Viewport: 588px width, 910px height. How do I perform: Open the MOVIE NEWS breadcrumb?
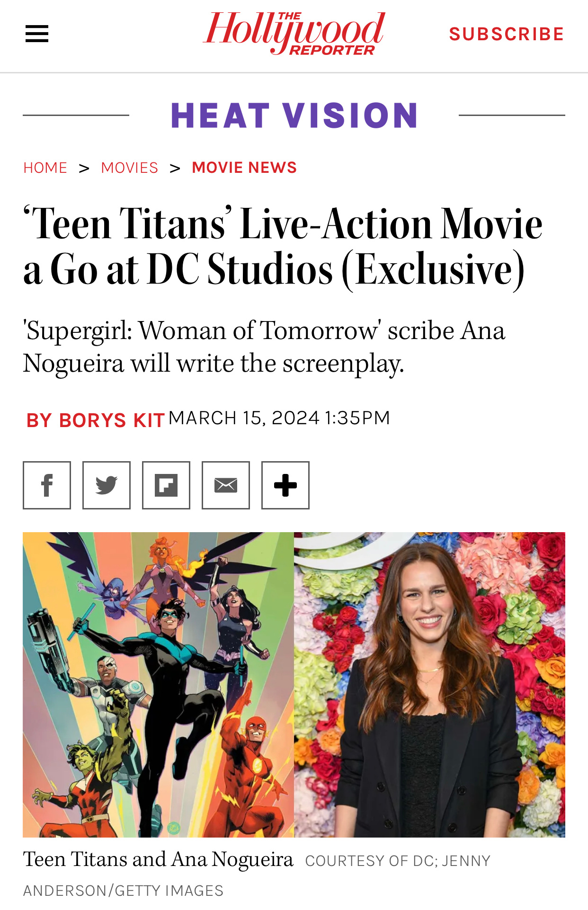tap(244, 168)
